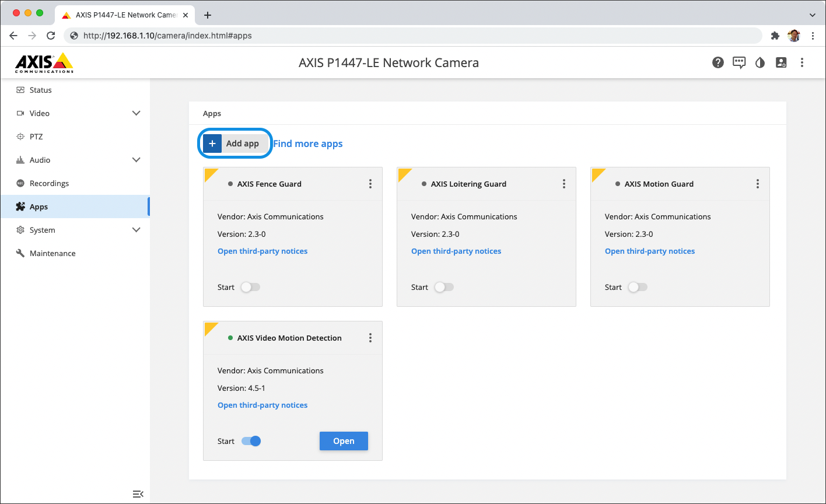Open the AXIS Video Motion Detection app
826x504 pixels.
(x=344, y=441)
